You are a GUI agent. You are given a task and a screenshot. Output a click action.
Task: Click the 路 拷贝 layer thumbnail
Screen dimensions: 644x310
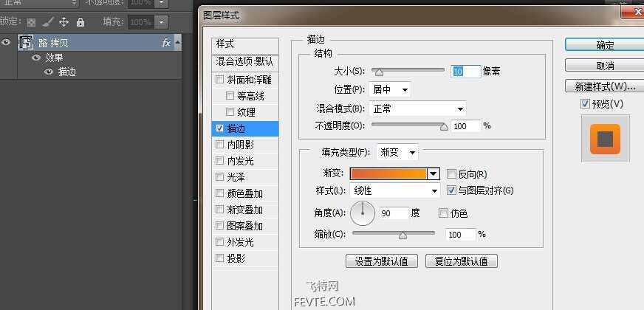[26, 44]
